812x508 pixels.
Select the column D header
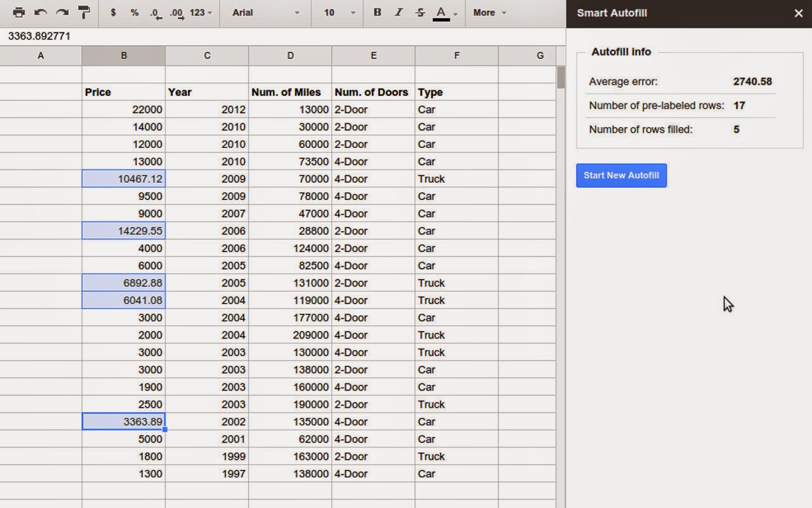pos(290,56)
